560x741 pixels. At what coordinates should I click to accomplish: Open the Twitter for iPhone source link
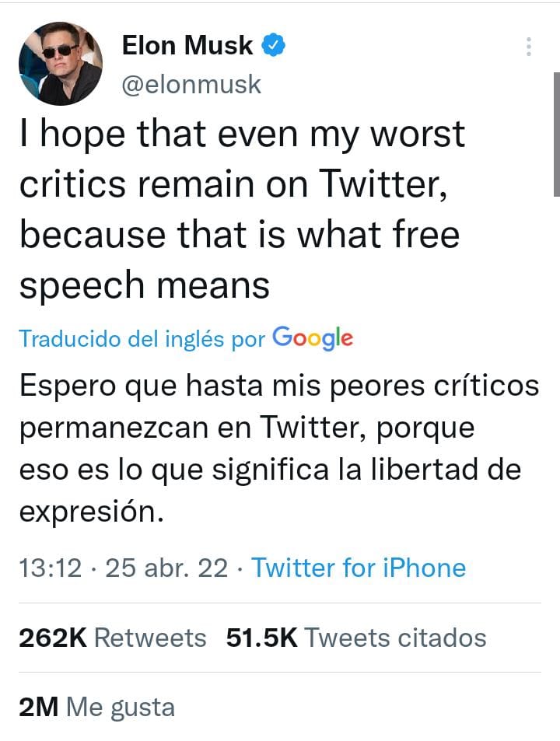click(x=359, y=568)
